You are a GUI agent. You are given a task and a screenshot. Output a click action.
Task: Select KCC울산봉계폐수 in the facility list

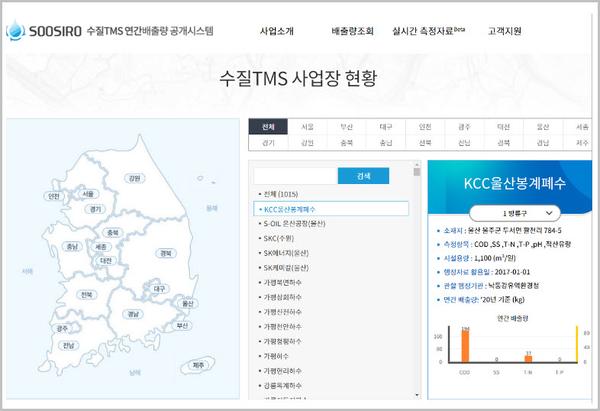(x=331, y=209)
